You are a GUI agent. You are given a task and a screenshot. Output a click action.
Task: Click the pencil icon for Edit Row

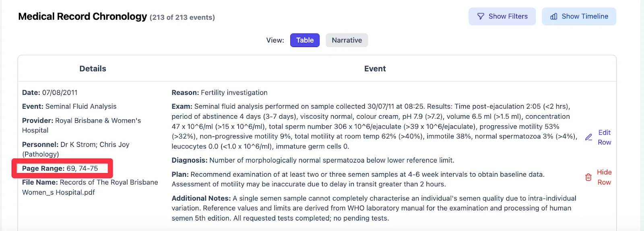click(x=588, y=137)
